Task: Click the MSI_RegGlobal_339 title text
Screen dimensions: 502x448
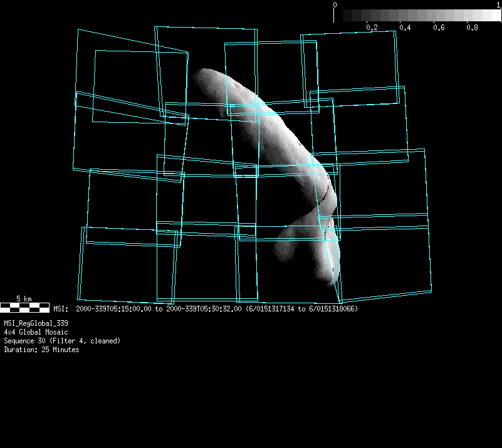Action: [x=36, y=323]
